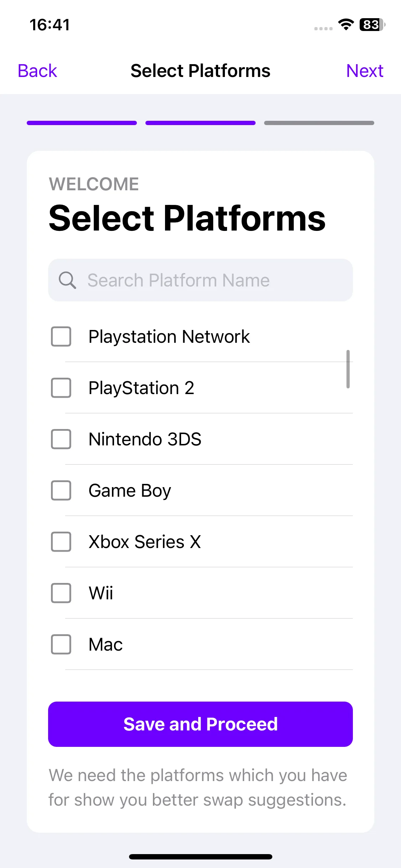
Task: Select the Xbox Series X label
Action: [x=145, y=542]
